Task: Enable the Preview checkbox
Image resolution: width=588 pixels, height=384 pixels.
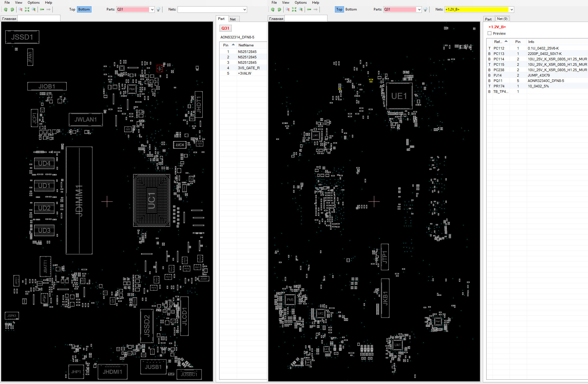Action: pos(490,33)
